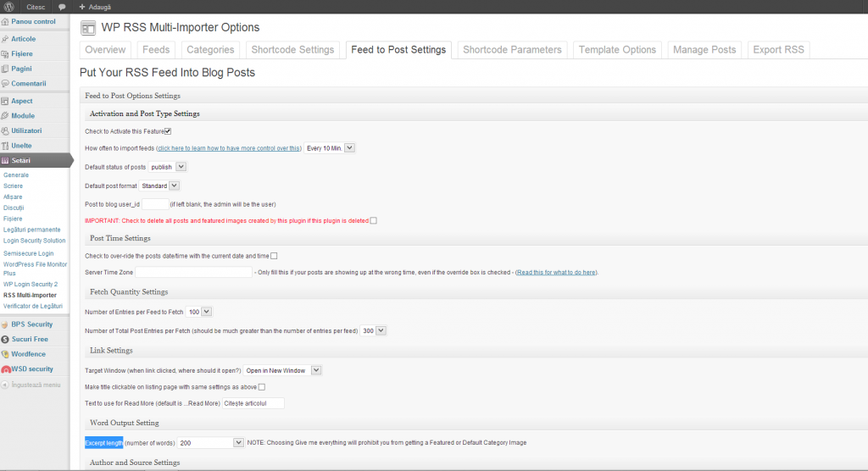Click Adaugă in the admin bar
868x471 pixels.
[x=100, y=7]
